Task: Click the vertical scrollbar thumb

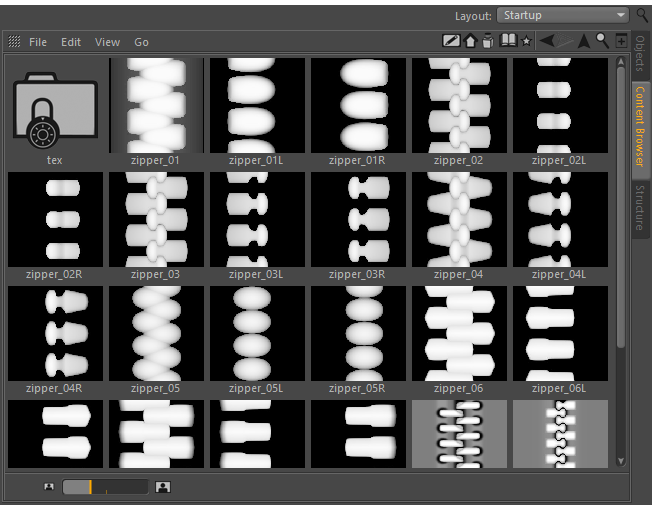Action: pyautogui.click(x=621, y=208)
